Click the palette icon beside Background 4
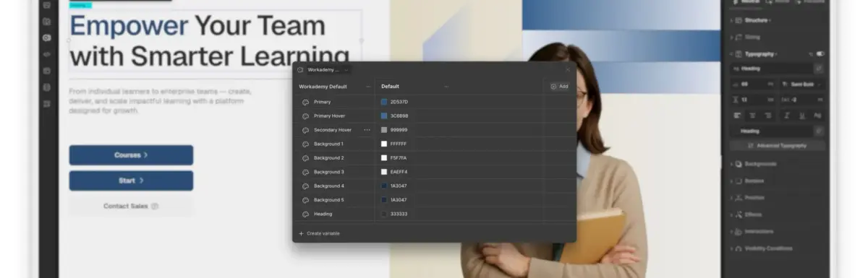 [x=305, y=186]
